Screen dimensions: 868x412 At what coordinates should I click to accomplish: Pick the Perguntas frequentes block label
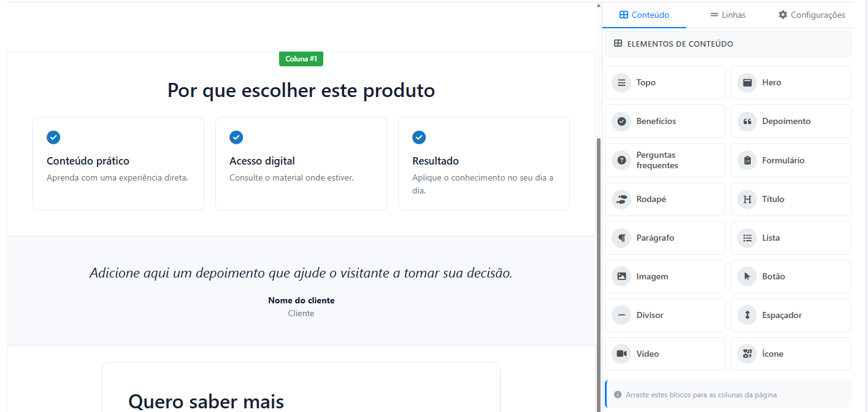coord(657,160)
